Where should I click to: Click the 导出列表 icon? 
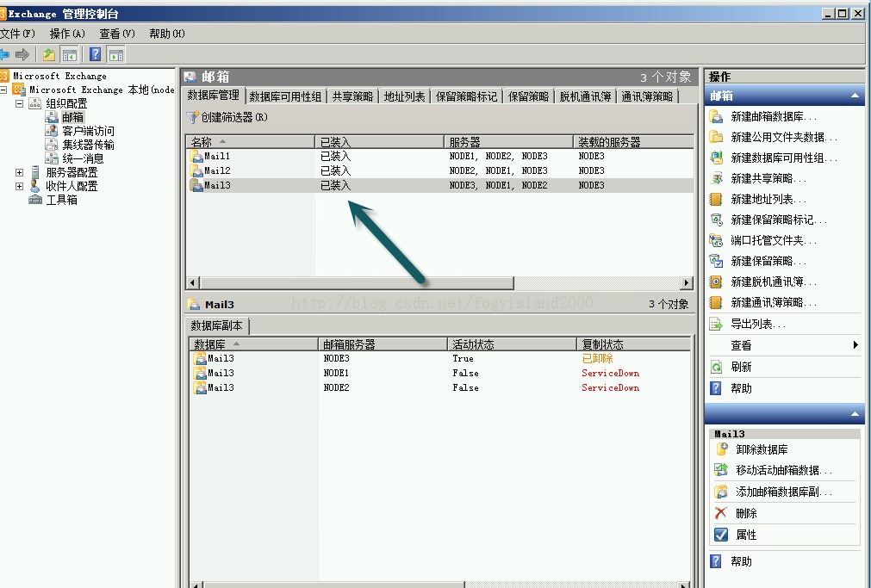point(717,324)
